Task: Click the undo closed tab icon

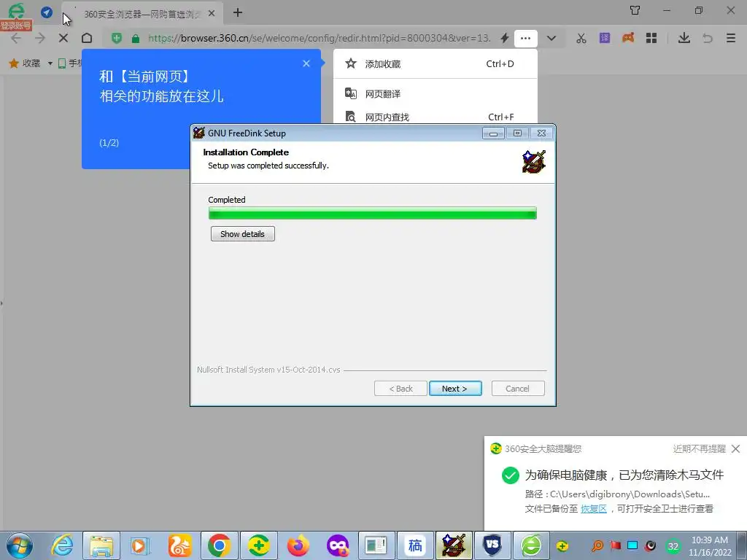Action: pos(708,38)
